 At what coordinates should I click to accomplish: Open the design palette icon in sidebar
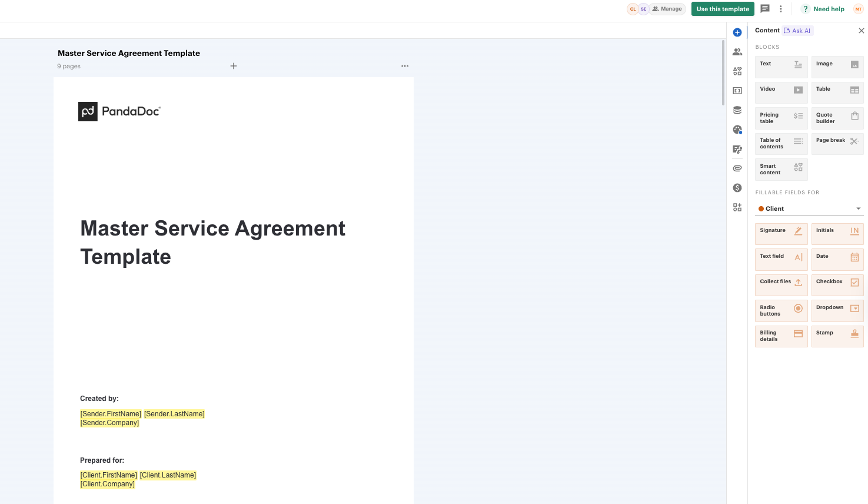click(x=737, y=130)
